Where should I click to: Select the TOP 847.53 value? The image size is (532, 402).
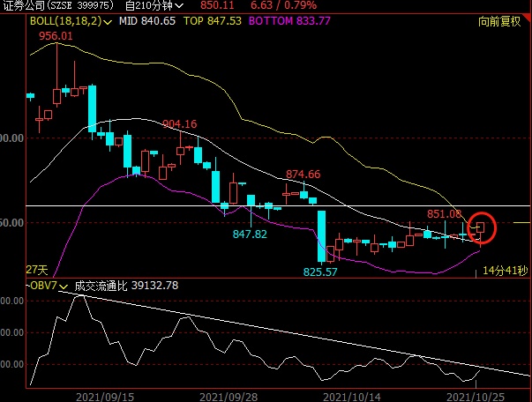(x=213, y=21)
